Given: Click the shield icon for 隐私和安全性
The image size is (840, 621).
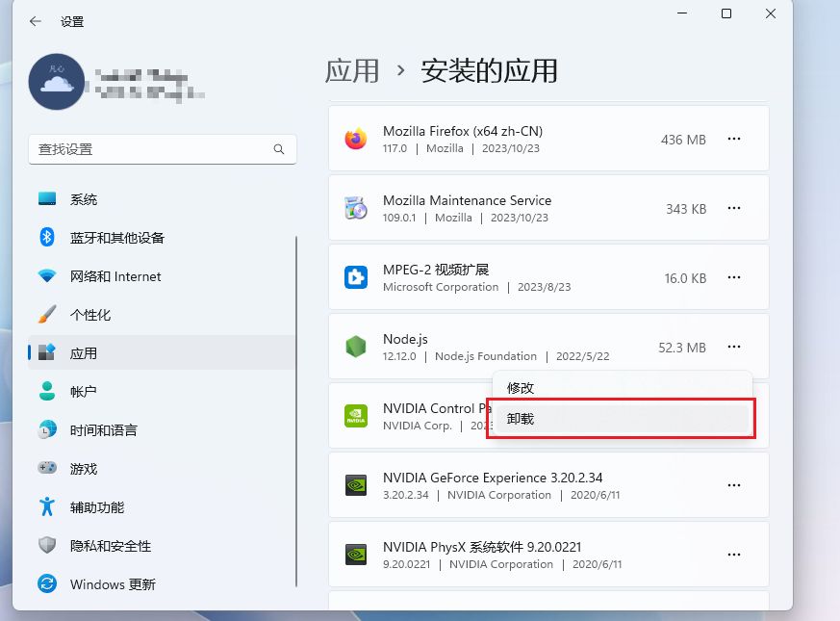Looking at the screenshot, I should [x=47, y=545].
